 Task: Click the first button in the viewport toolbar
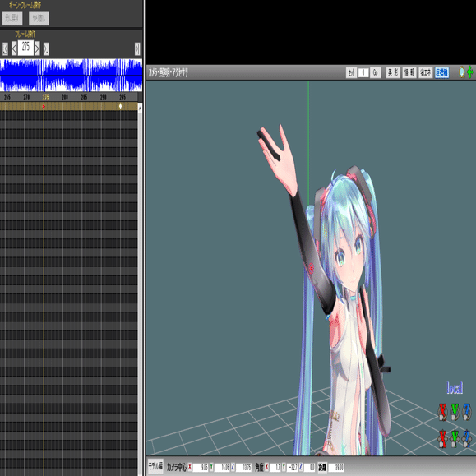pos(351,72)
